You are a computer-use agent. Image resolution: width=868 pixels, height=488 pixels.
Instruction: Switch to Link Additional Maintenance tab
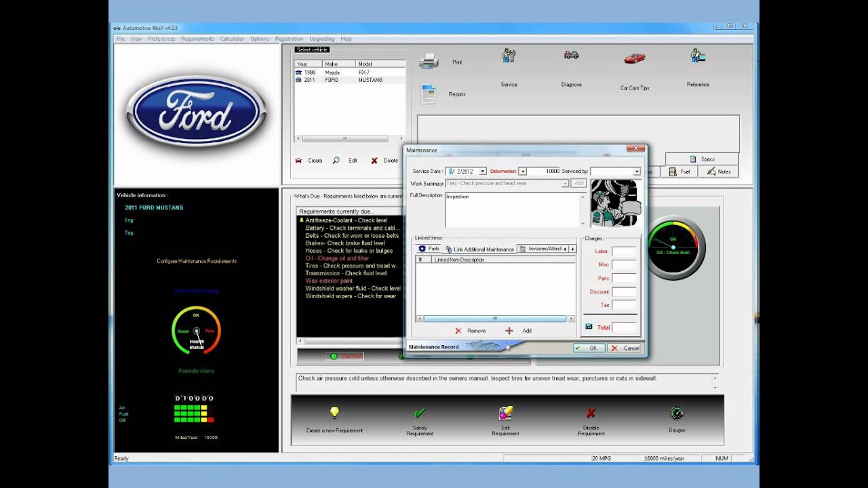click(479, 249)
